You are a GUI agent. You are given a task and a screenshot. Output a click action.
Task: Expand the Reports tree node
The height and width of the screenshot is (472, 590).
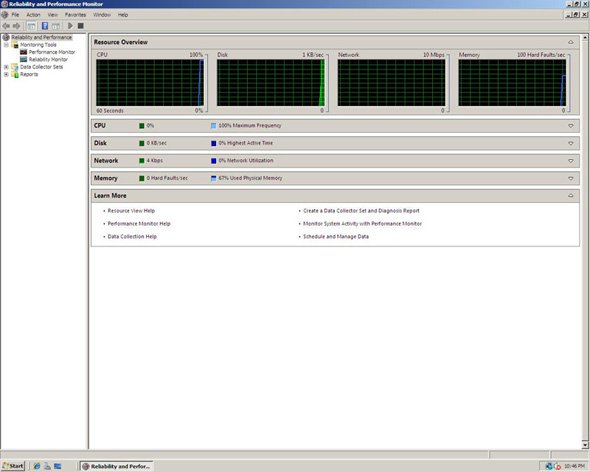click(6, 75)
